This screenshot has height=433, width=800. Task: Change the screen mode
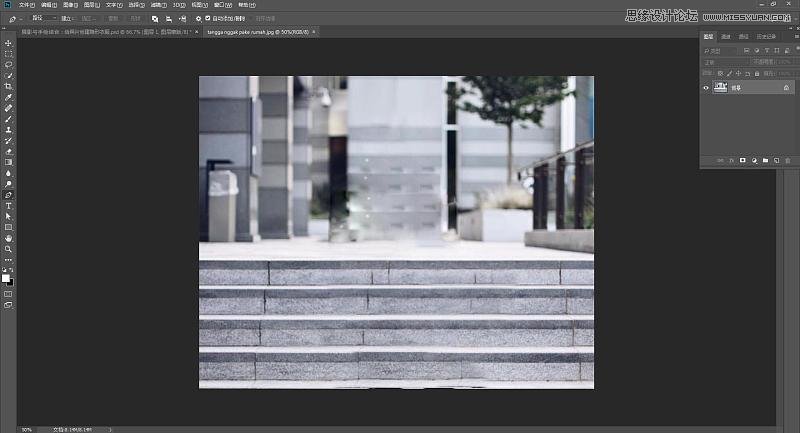(x=8, y=305)
